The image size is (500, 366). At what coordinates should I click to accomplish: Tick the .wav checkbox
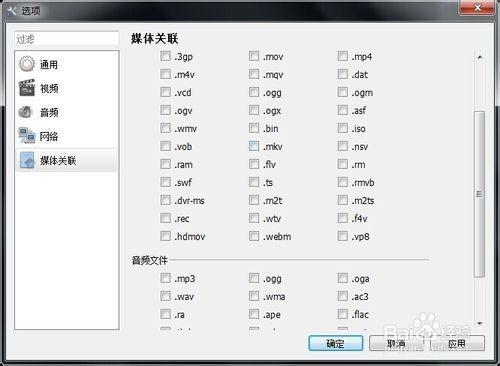point(165,296)
